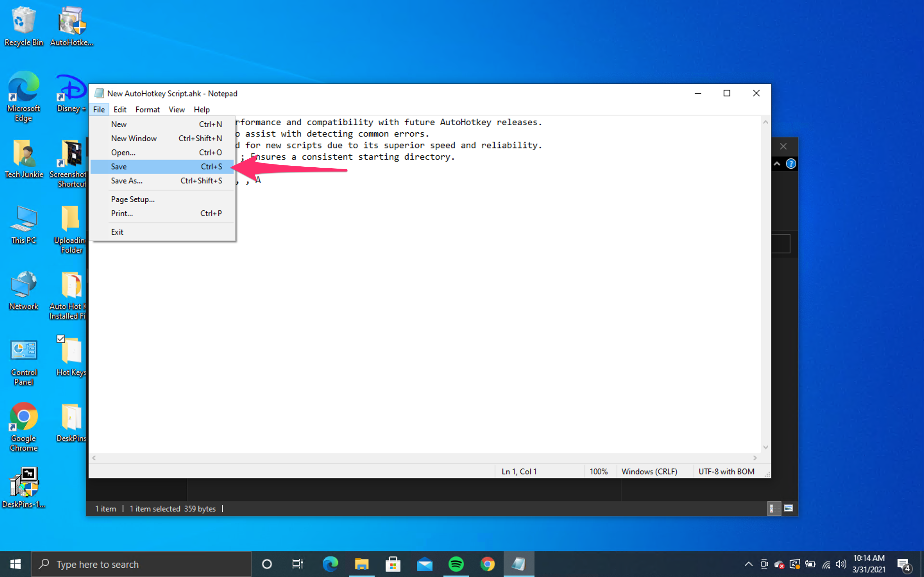
Task: Select Save As from File menu
Action: pyautogui.click(x=126, y=180)
